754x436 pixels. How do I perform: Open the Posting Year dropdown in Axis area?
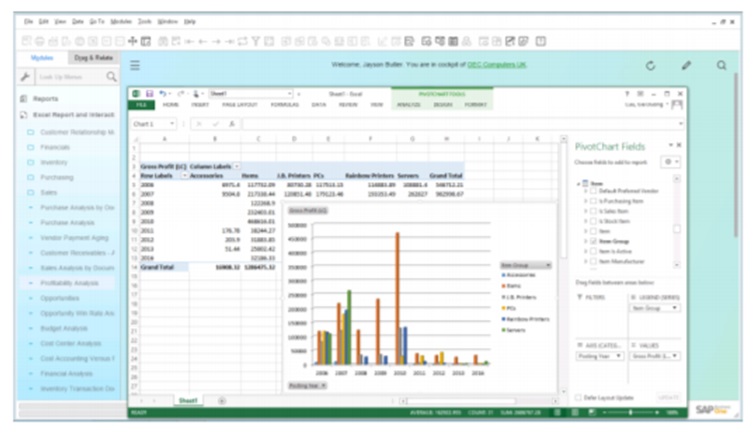[618, 356]
